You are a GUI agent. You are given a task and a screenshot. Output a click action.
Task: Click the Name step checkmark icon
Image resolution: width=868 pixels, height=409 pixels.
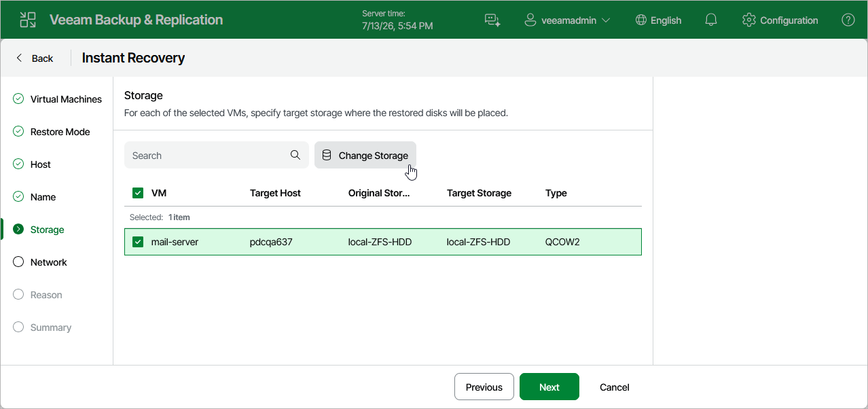coord(18,197)
